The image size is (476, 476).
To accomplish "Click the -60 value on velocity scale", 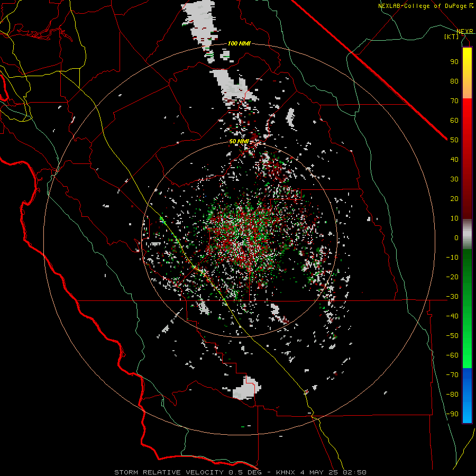I will [452, 355].
